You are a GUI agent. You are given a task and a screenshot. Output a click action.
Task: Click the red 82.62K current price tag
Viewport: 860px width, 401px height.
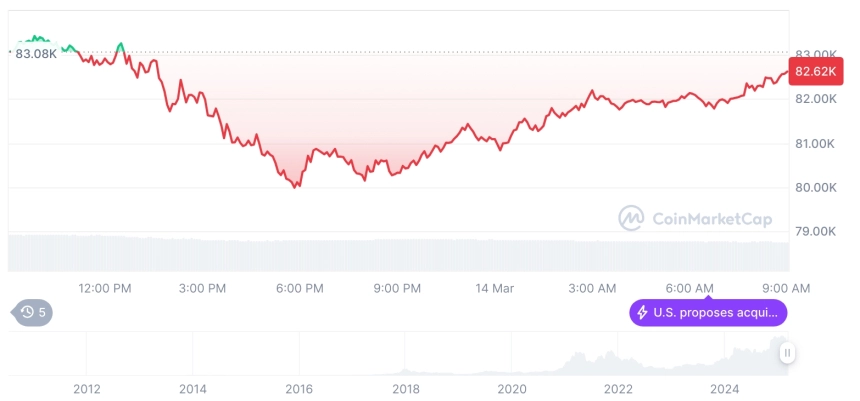[x=815, y=71]
